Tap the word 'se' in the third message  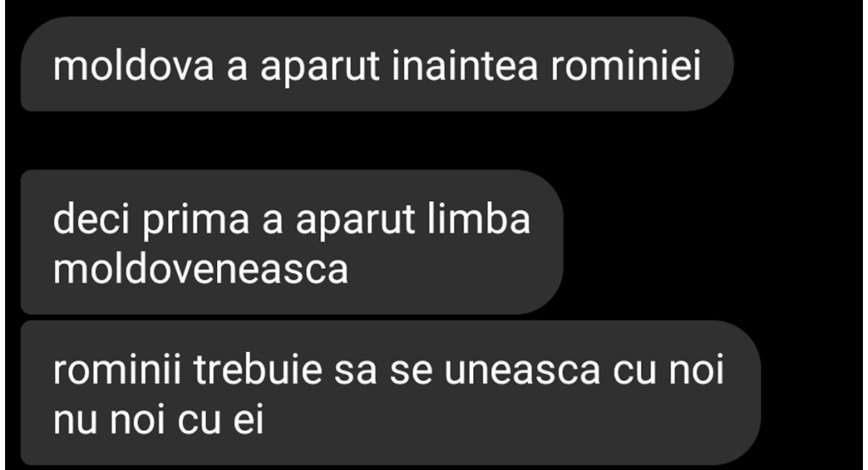[x=411, y=372]
